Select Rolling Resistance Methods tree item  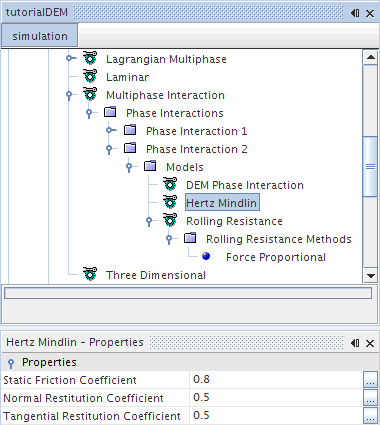(279, 239)
